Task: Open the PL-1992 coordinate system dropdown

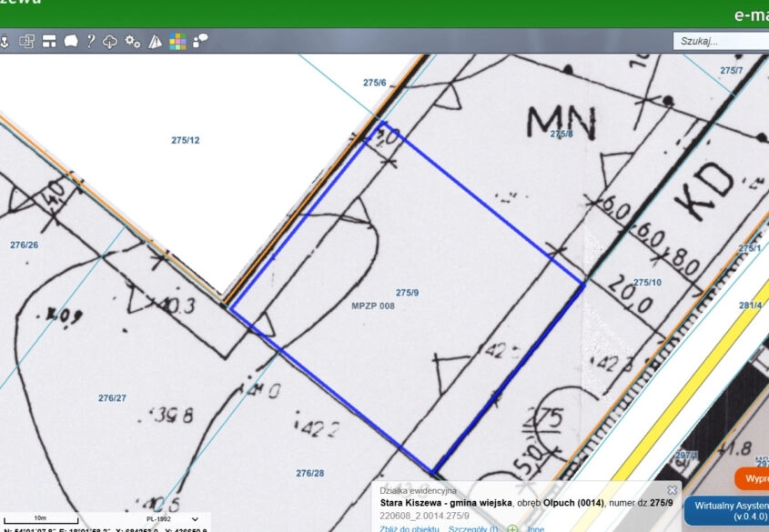Action: click(172, 519)
